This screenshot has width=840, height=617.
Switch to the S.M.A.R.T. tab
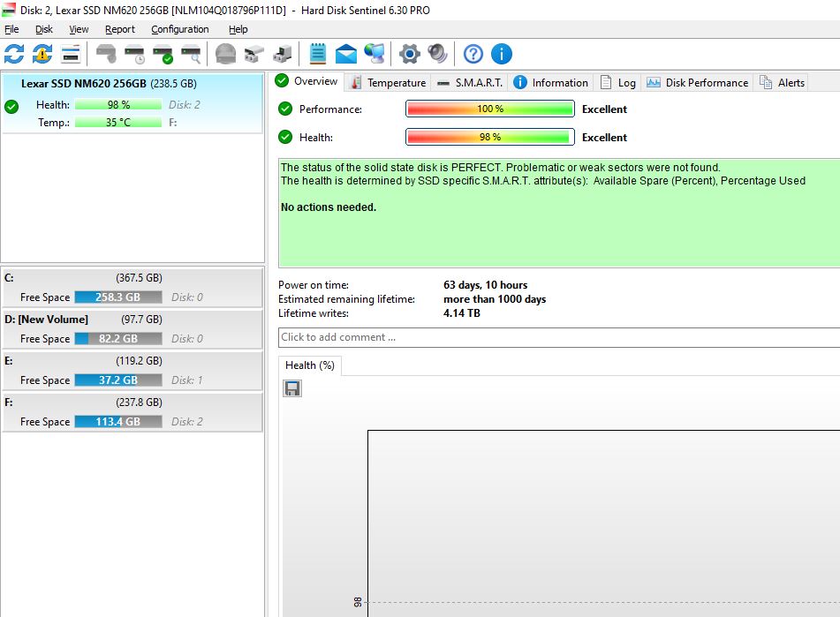[470, 83]
